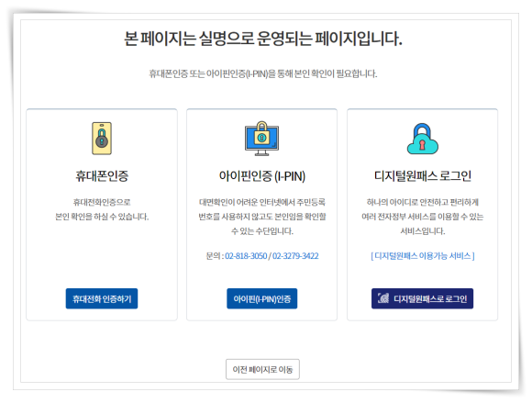This screenshot has height=403, width=532.
Task: Click the mobile phone lock icon
Action: [x=102, y=139]
